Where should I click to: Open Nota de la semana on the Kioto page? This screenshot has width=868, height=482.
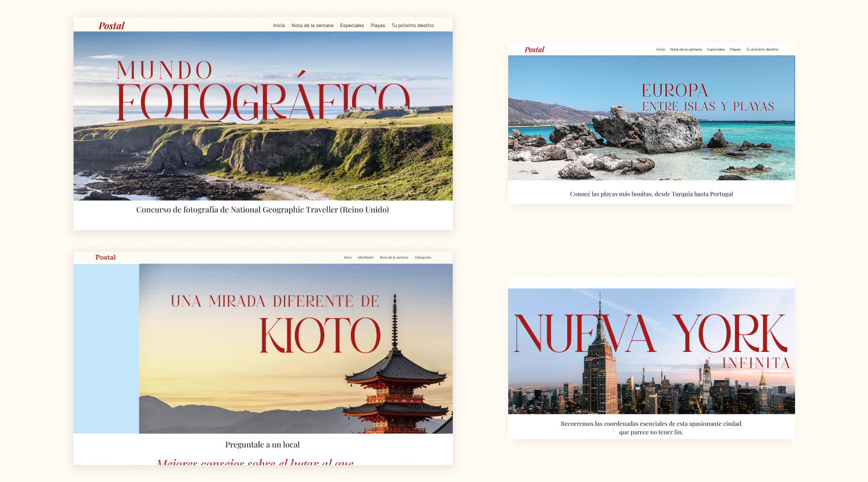coord(394,257)
